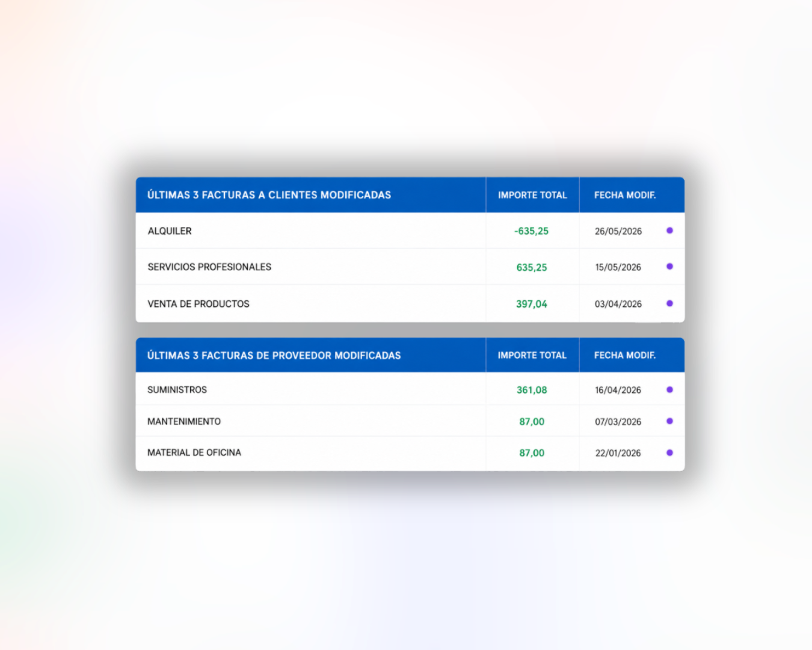Image resolution: width=812 pixels, height=650 pixels.
Task: Click the 635,25 amount for SERVICIOS PROFESIONALES
Action: (532, 267)
